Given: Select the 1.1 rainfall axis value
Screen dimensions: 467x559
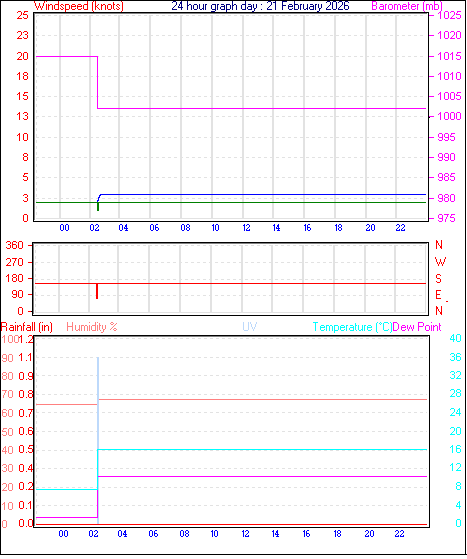Looking at the screenshot, I should (26, 358).
